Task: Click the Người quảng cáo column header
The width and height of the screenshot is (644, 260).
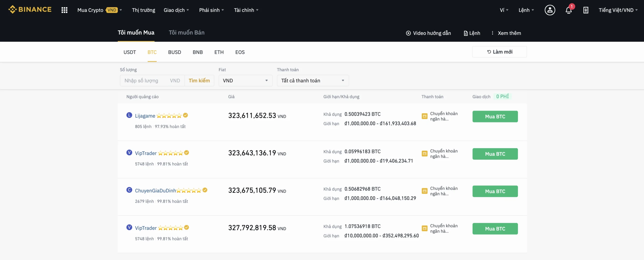Action: click(x=142, y=97)
